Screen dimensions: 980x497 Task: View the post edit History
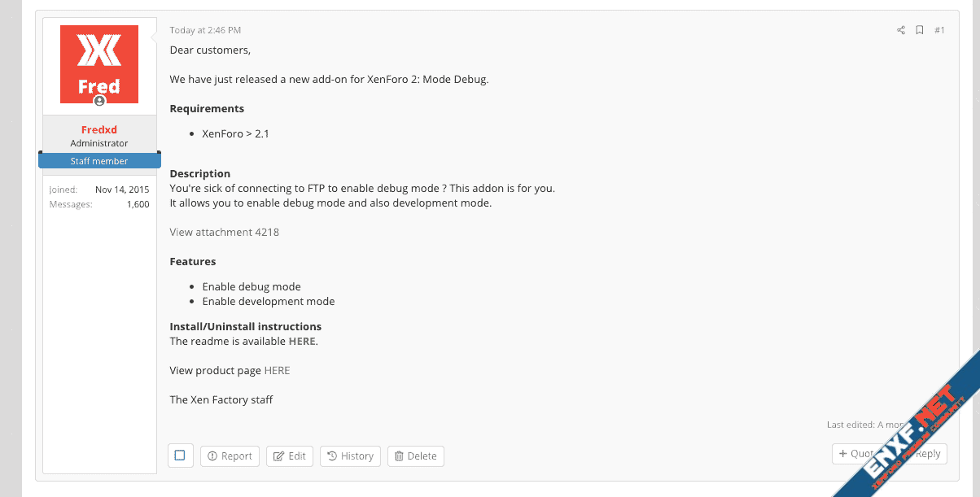click(350, 456)
